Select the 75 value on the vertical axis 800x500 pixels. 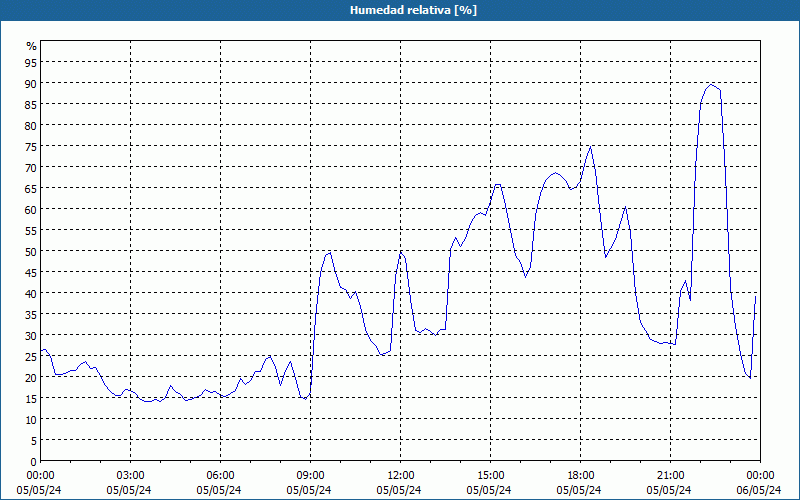(31, 146)
